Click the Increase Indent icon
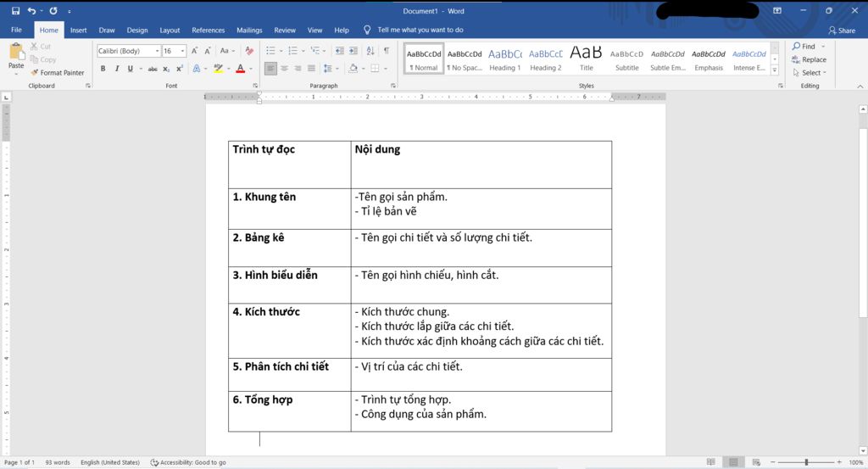This screenshot has width=868, height=469. (353, 50)
